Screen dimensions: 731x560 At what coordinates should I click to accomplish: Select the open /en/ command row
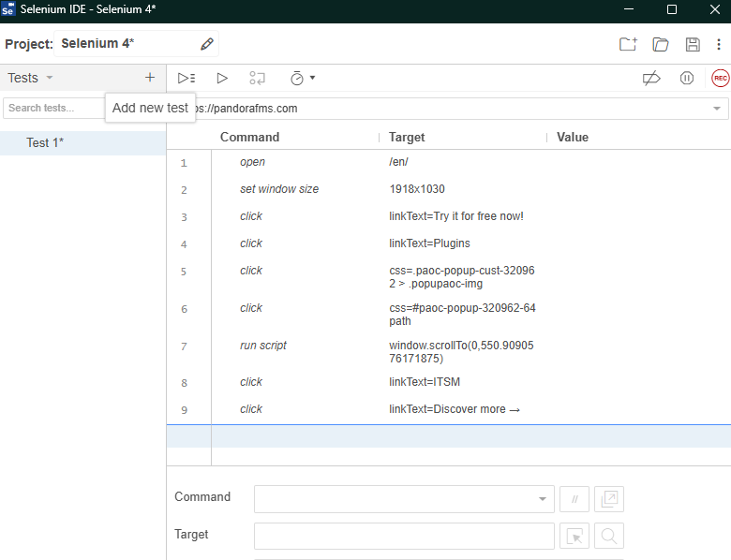[x=449, y=162]
